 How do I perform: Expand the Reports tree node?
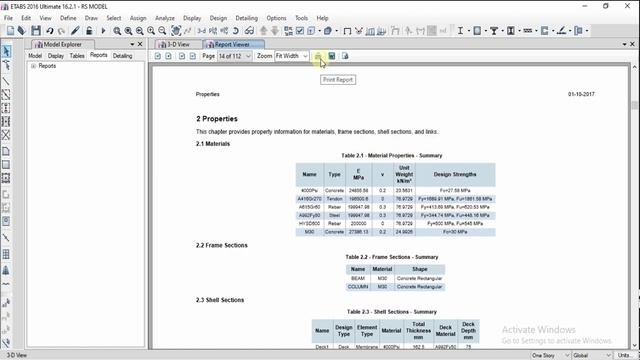[33, 66]
